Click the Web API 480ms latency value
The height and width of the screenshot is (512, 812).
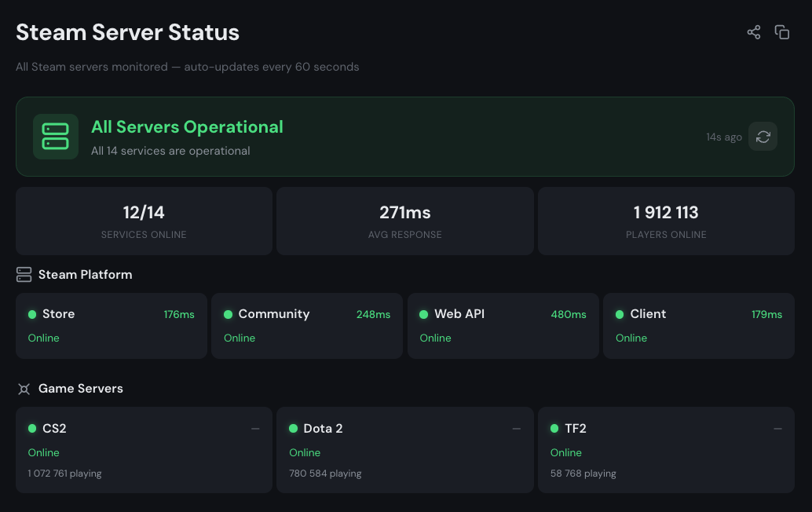pyautogui.click(x=569, y=314)
